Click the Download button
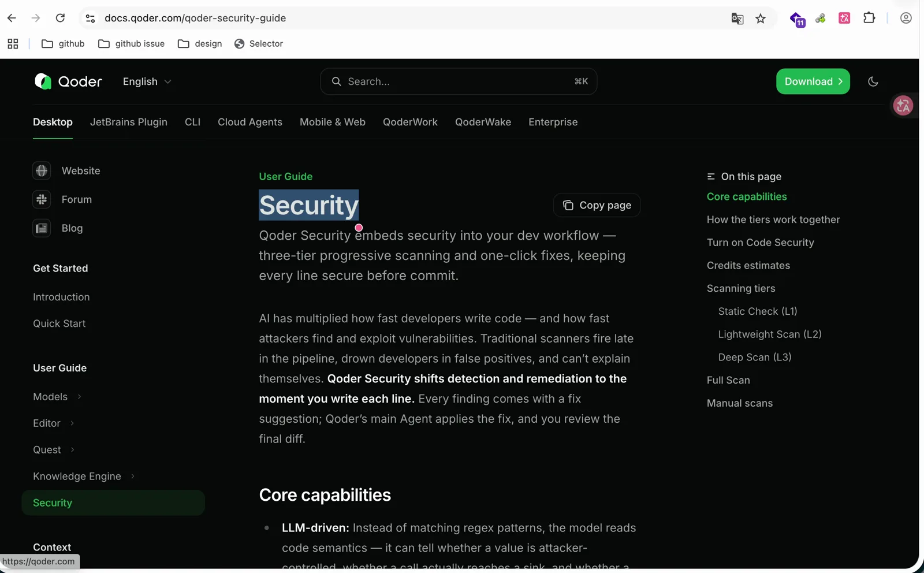Image resolution: width=924 pixels, height=573 pixels. (813, 81)
